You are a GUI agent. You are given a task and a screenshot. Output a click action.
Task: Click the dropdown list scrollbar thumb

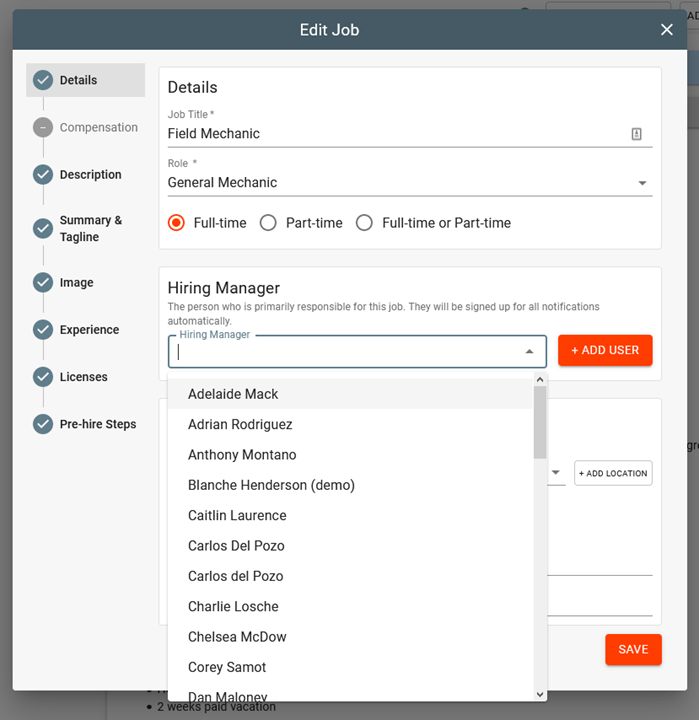[x=540, y=422]
